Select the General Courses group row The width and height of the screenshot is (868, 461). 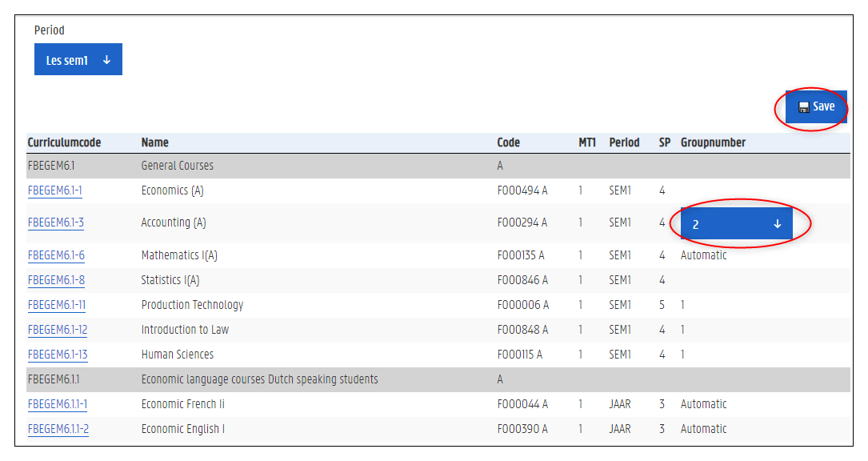[x=178, y=166]
